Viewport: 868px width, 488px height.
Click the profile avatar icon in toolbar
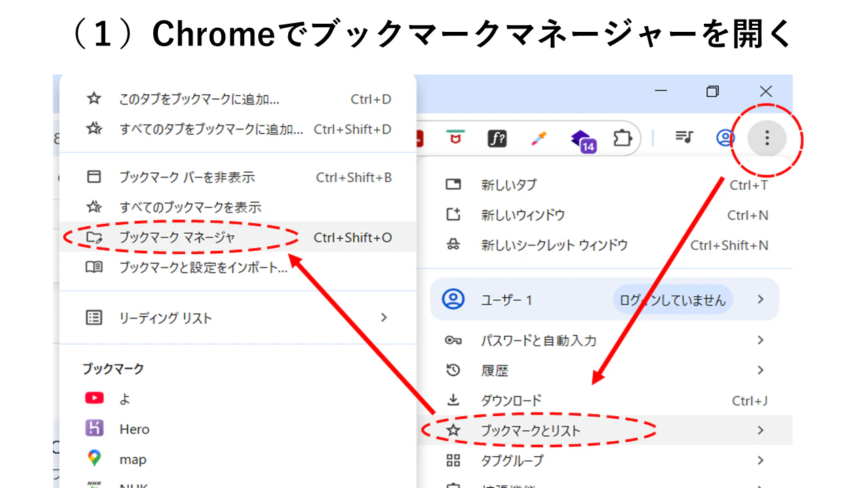pos(725,138)
